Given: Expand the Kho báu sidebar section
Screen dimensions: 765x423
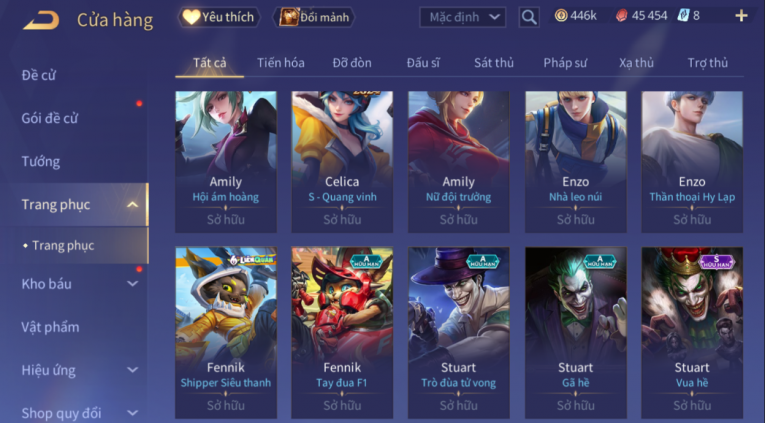Looking at the screenshot, I should click(132, 283).
